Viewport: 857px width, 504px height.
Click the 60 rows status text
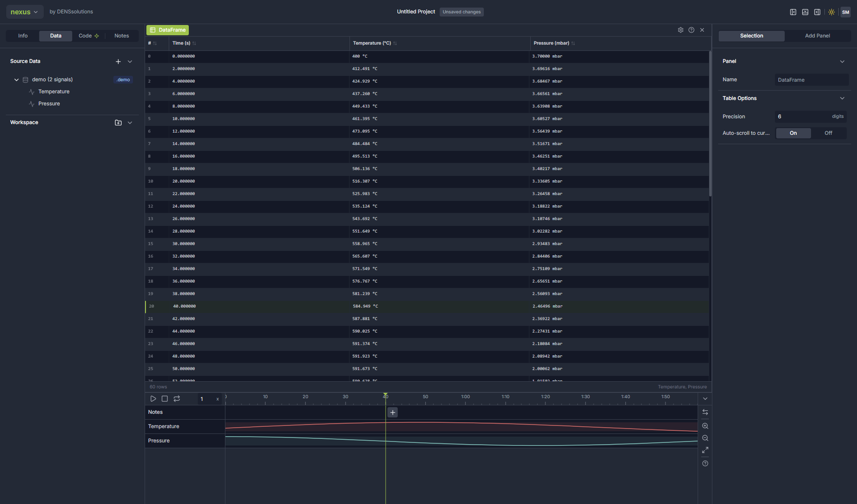click(158, 387)
